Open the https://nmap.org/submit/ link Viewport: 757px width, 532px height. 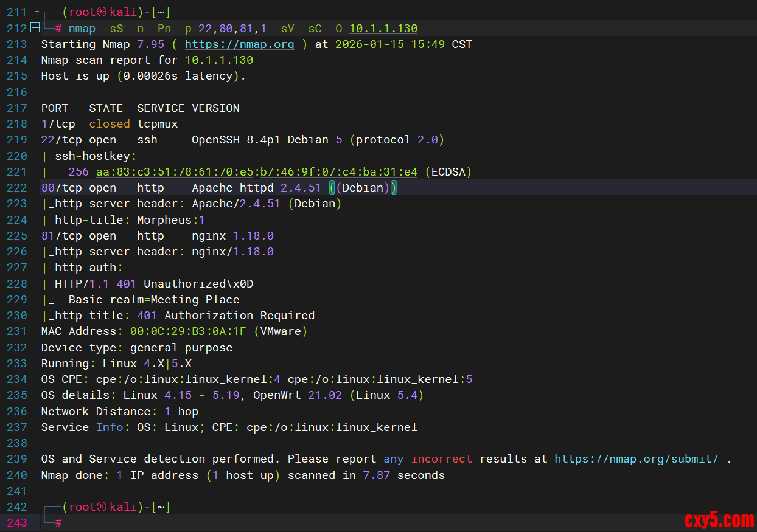[636, 459]
